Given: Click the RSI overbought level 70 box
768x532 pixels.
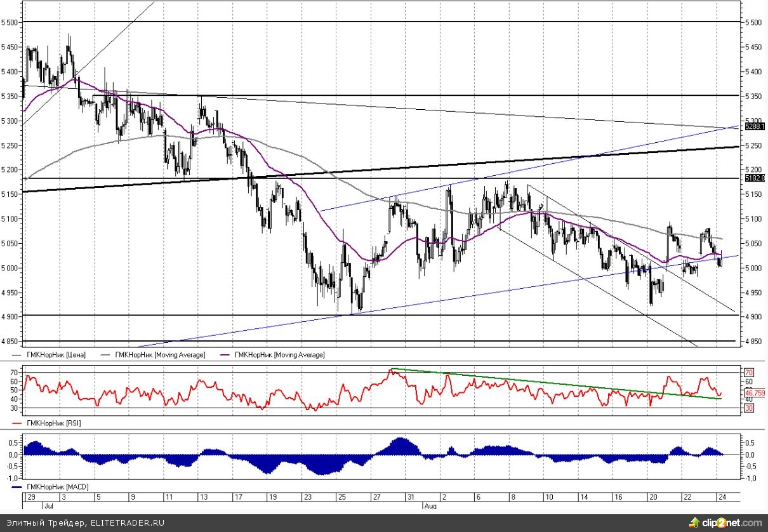Looking at the screenshot, I should [748, 372].
